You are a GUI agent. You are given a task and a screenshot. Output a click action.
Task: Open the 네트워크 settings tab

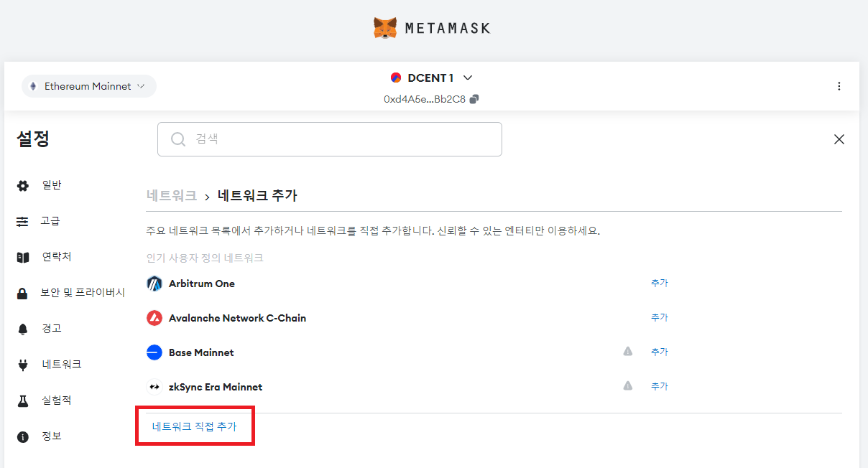[x=62, y=365]
